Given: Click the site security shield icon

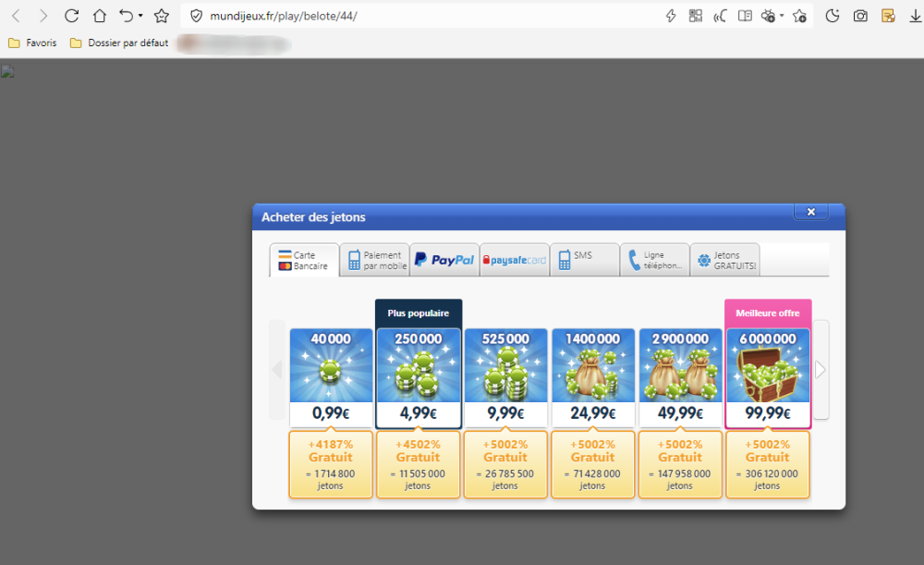Looking at the screenshot, I should 196,16.
